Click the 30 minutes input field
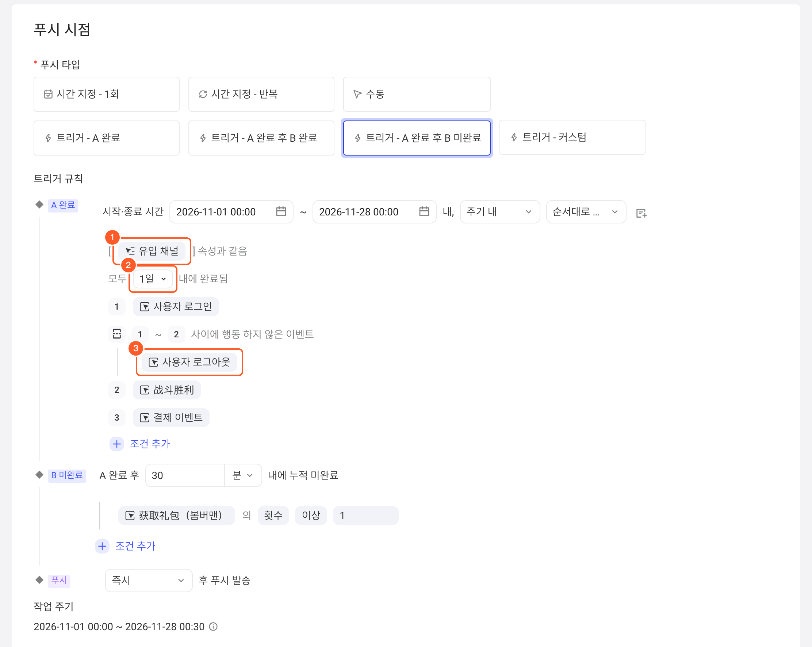This screenshot has width=812, height=647. point(185,475)
